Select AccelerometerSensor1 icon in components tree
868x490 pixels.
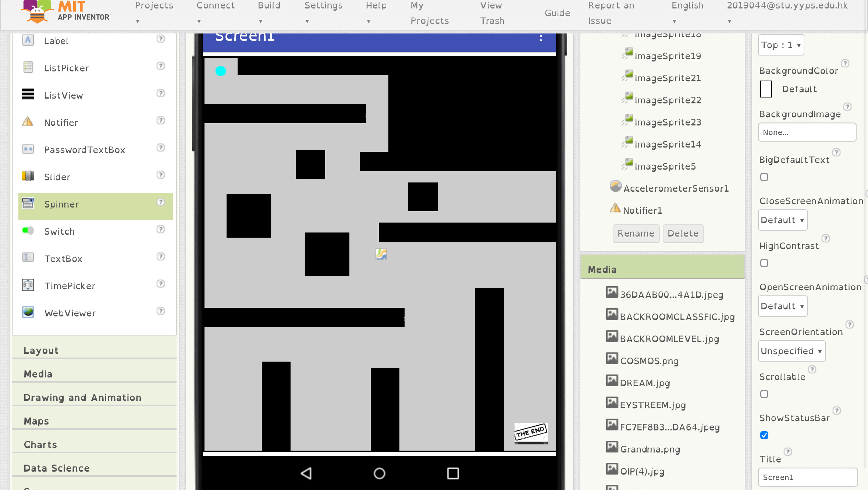[x=615, y=187]
